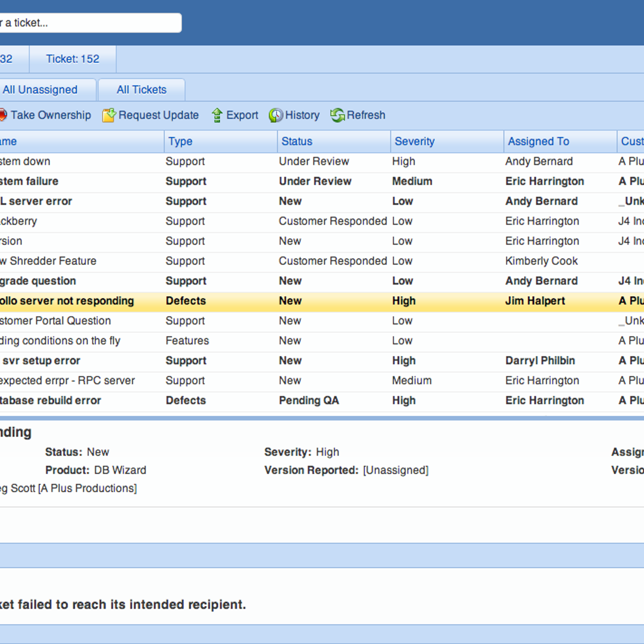Click 'Customer Responded' in ckberry row
Viewport: 644px width, 644px height.
point(333,221)
